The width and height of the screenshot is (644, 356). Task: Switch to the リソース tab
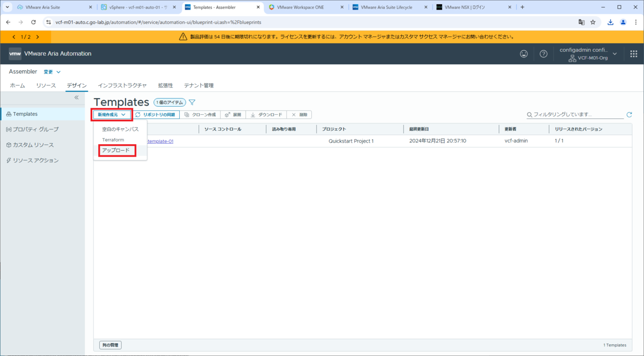click(x=46, y=85)
